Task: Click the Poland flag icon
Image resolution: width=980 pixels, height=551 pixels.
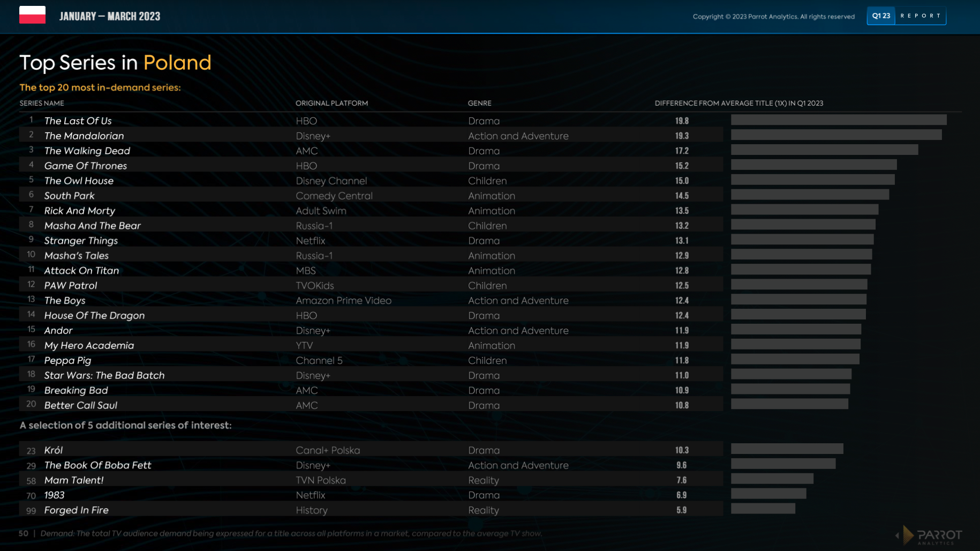Action: click(32, 15)
